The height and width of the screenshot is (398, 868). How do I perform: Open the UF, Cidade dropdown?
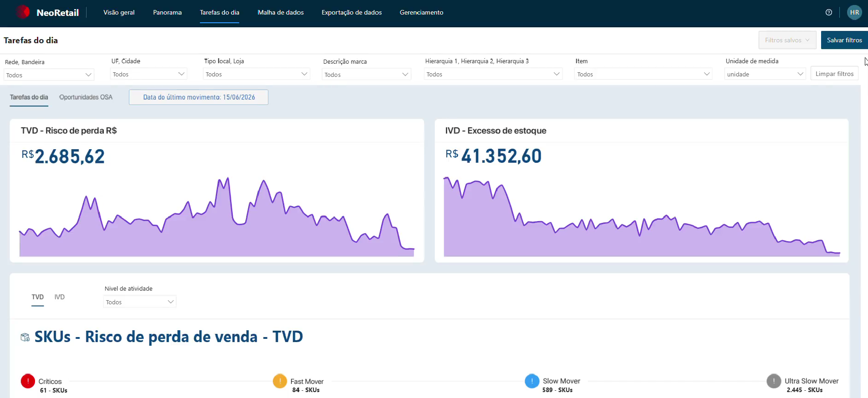point(148,74)
